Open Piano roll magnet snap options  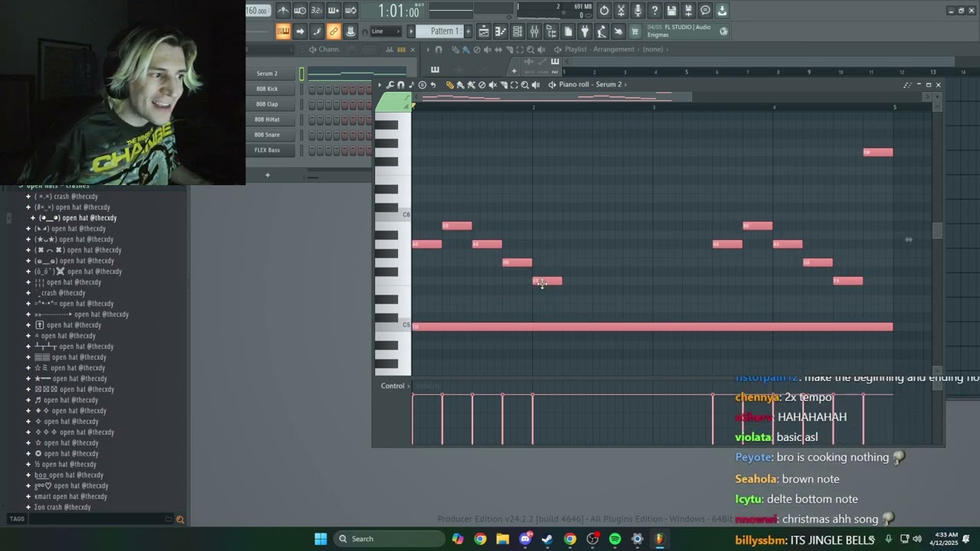400,85
